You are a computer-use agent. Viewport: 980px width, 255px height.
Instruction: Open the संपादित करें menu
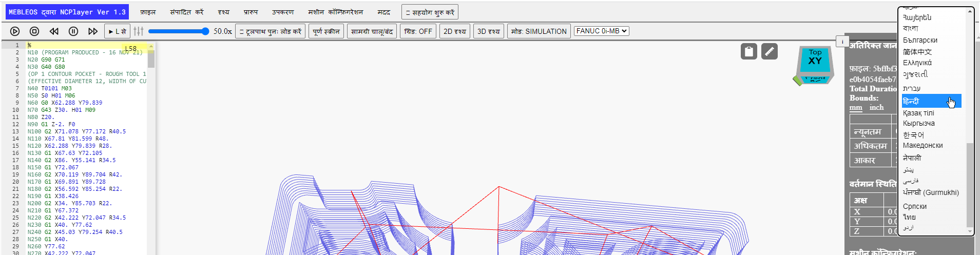point(187,12)
